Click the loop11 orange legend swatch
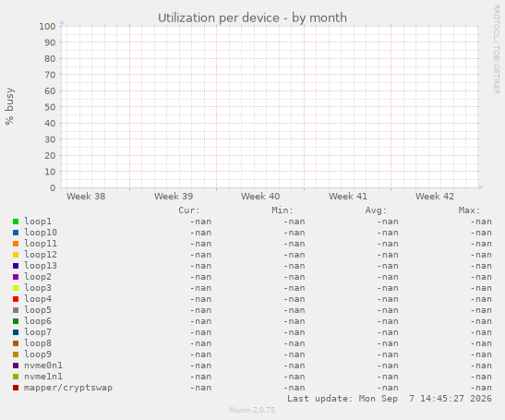The height and width of the screenshot is (420, 505). (x=16, y=244)
